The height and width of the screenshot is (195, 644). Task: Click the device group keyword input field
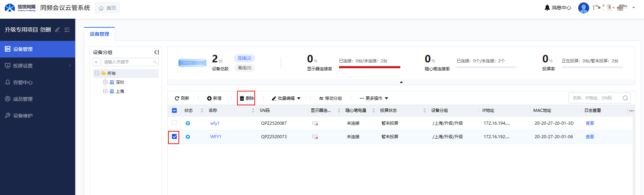[128, 62]
